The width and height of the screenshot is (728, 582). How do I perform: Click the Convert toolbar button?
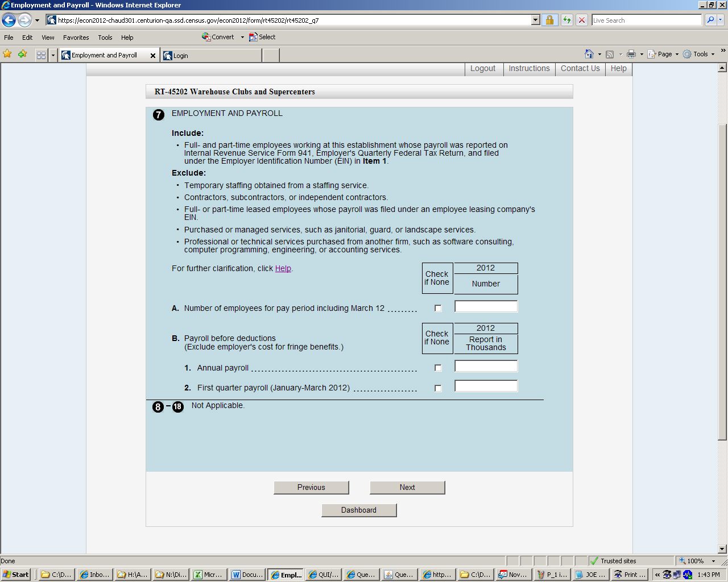point(218,37)
